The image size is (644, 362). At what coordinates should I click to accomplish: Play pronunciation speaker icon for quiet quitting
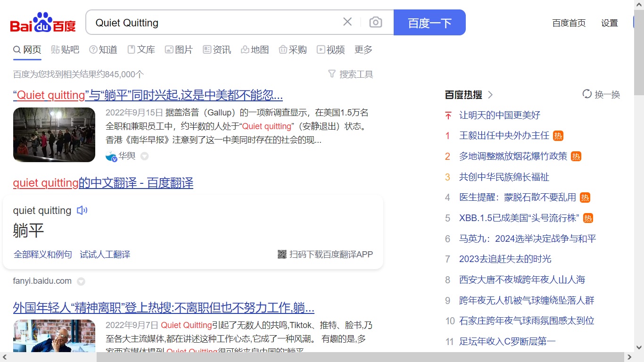tap(82, 210)
